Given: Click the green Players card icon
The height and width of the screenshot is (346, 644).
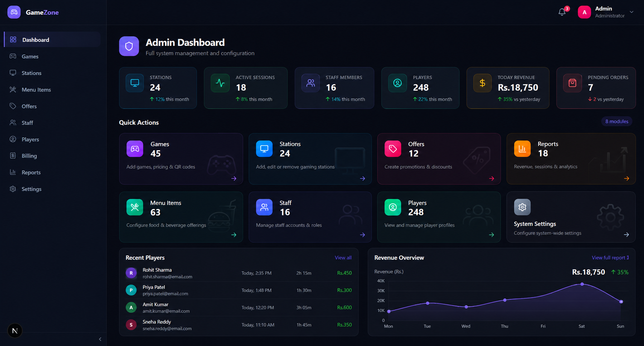Looking at the screenshot, I should click(x=393, y=207).
